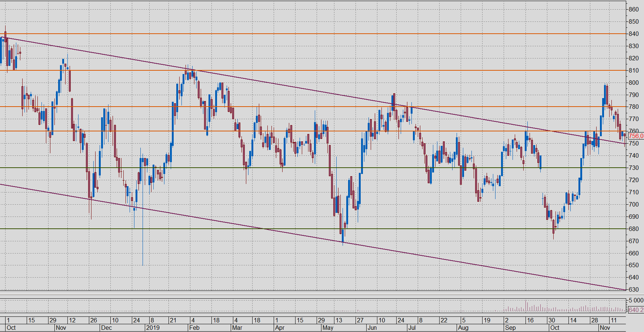644x332 pixels.
Task: Click the 750 price axis label
Action: [x=634, y=143]
